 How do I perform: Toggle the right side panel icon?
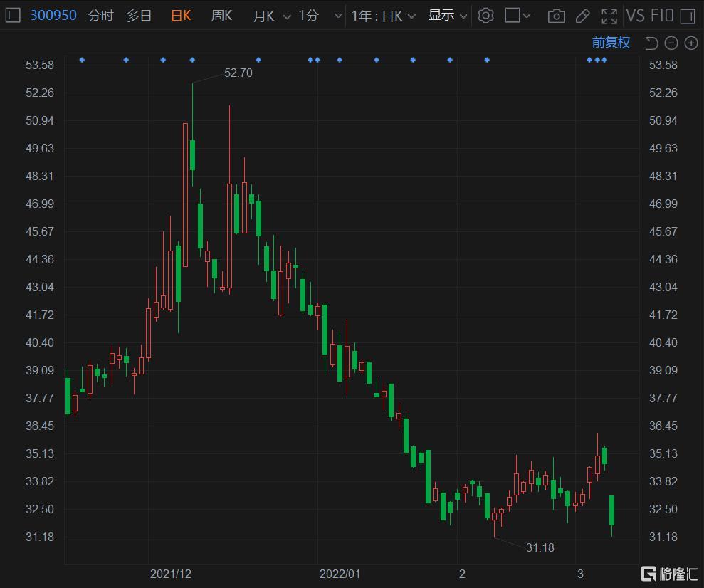(x=688, y=16)
